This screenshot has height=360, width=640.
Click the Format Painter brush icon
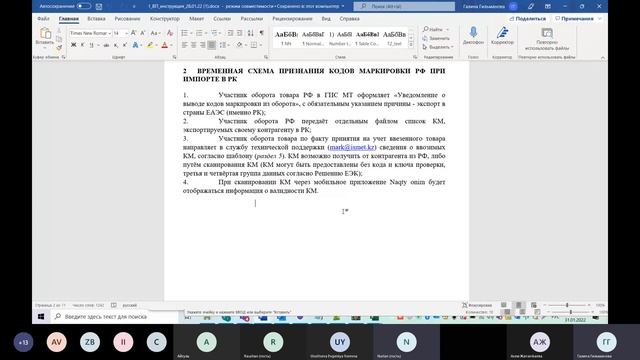pos(59,47)
